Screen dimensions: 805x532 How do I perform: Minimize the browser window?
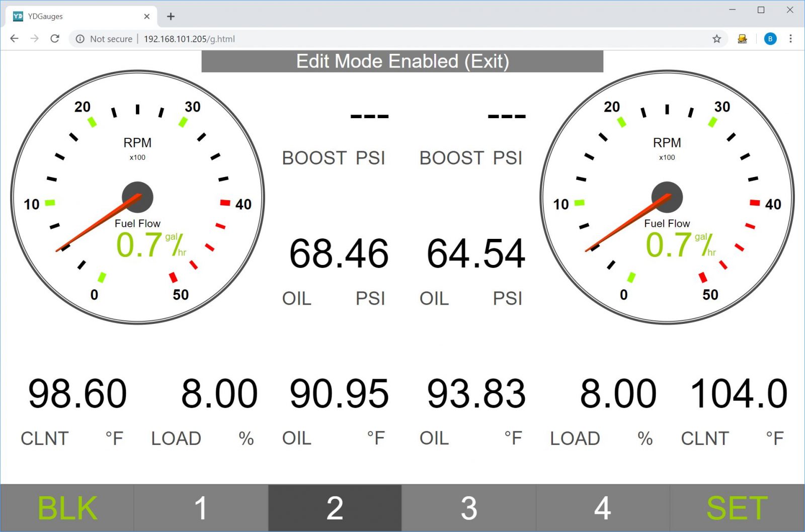coord(733,10)
